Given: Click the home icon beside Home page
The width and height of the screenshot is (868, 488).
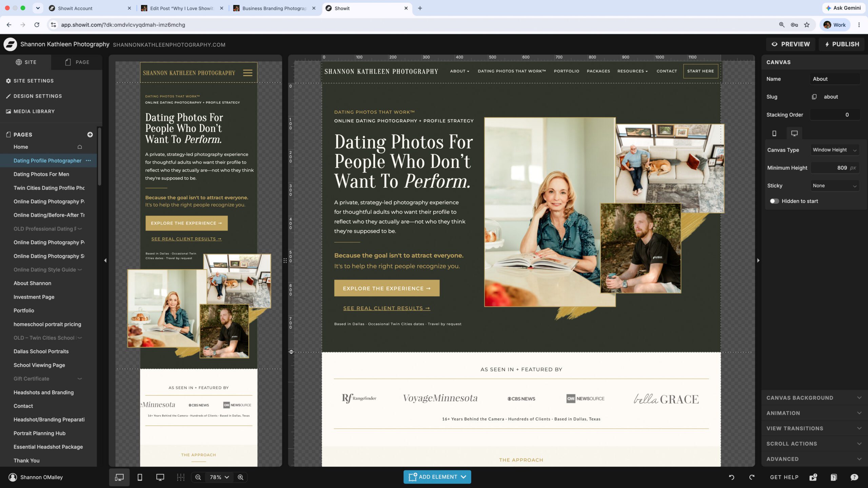Looking at the screenshot, I should pyautogui.click(x=80, y=147).
